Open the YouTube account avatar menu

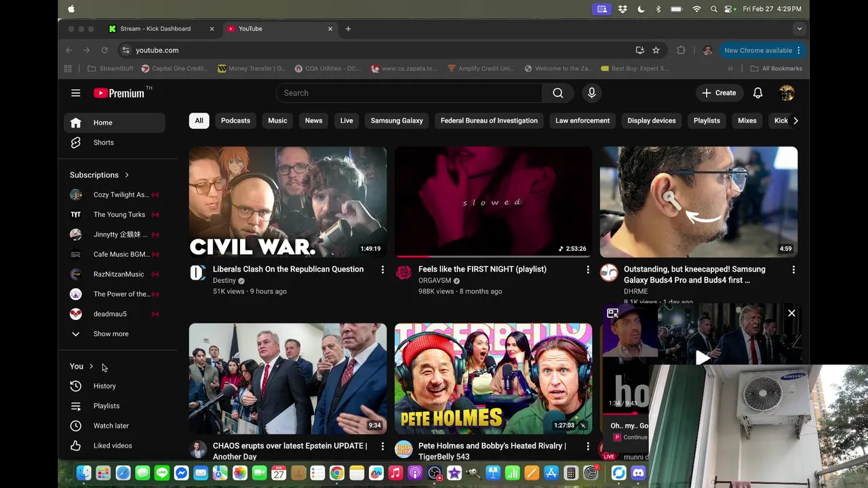pyautogui.click(x=787, y=93)
